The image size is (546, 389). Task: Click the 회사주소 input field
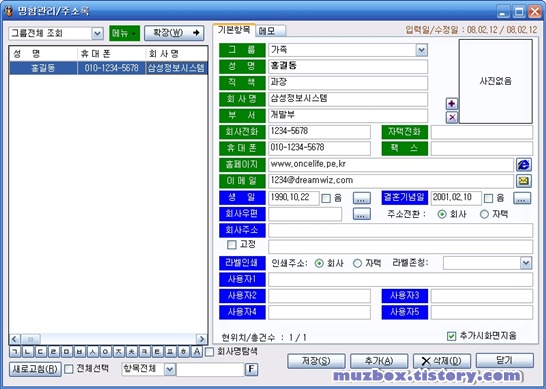click(x=400, y=231)
